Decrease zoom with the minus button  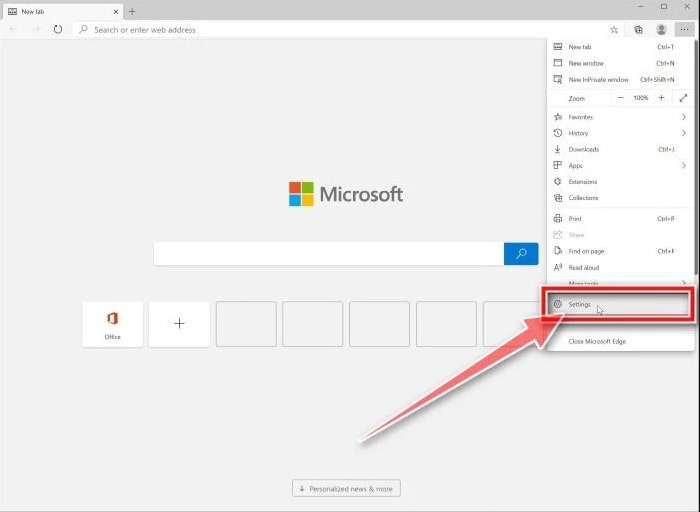tap(620, 98)
